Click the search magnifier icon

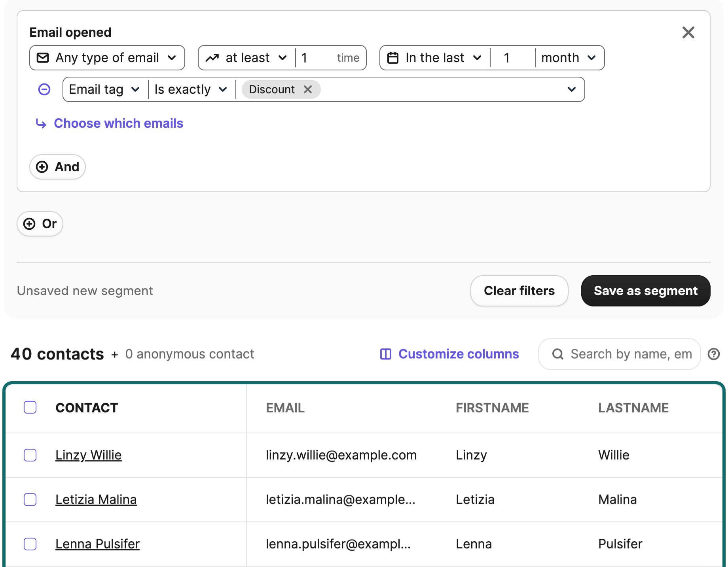pos(558,354)
